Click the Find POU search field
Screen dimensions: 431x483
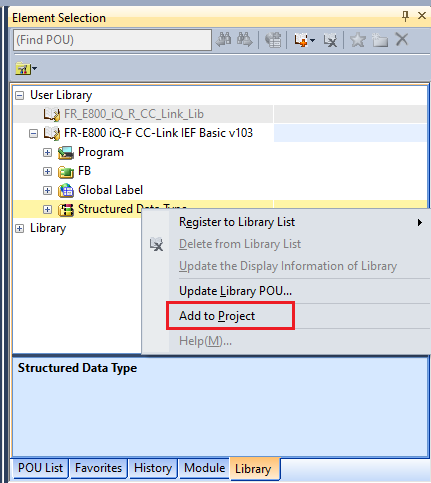(112, 40)
